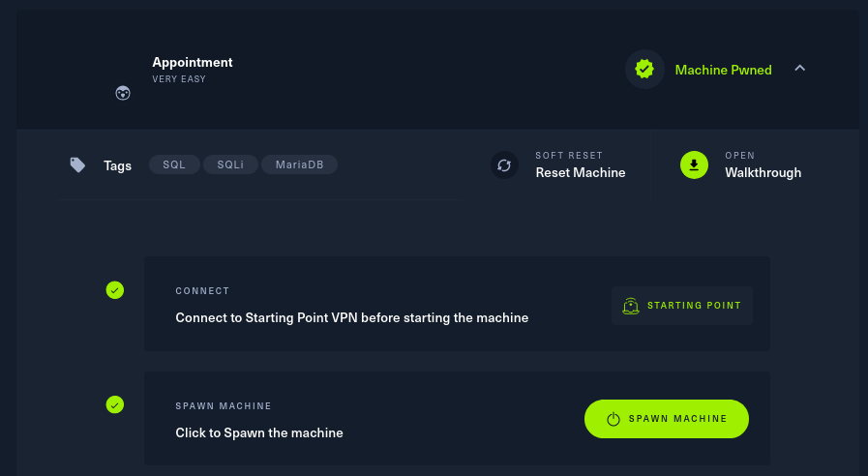Click the tag icon beside Tags
The height and width of the screenshot is (476, 868).
(77, 165)
